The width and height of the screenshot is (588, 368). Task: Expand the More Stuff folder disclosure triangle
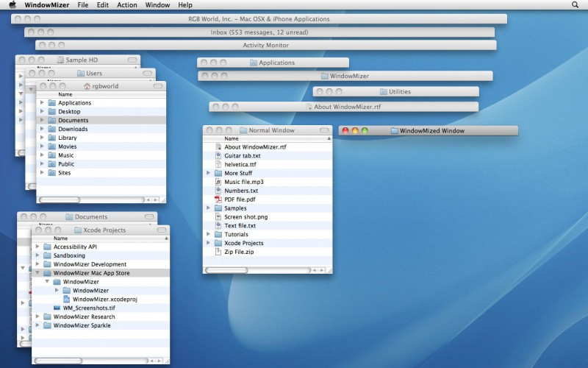coord(209,173)
